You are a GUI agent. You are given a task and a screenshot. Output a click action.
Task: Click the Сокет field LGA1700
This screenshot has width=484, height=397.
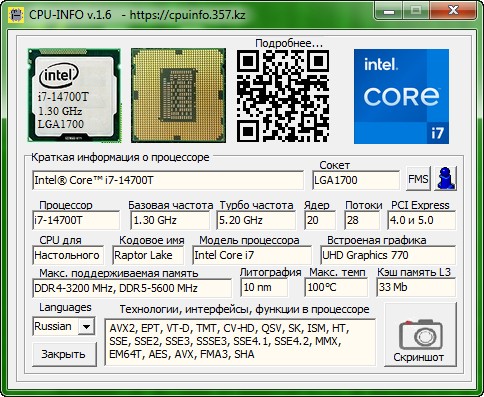pos(356,180)
